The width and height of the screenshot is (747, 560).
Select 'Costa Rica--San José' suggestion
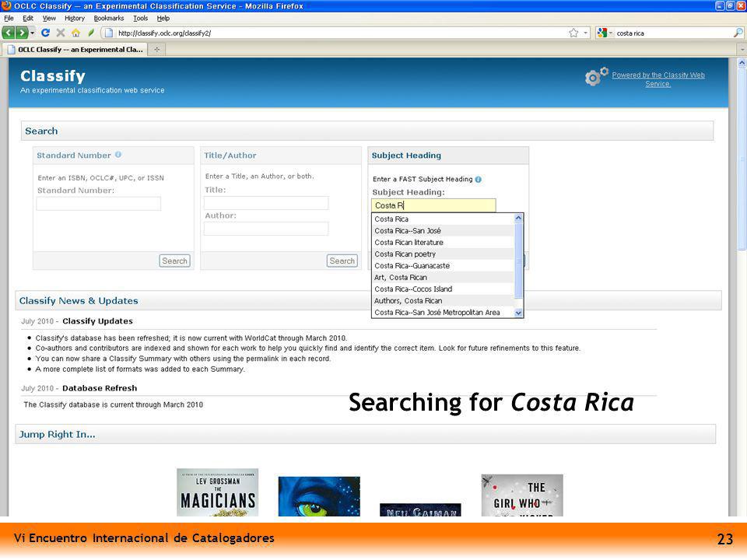pos(443,230)
